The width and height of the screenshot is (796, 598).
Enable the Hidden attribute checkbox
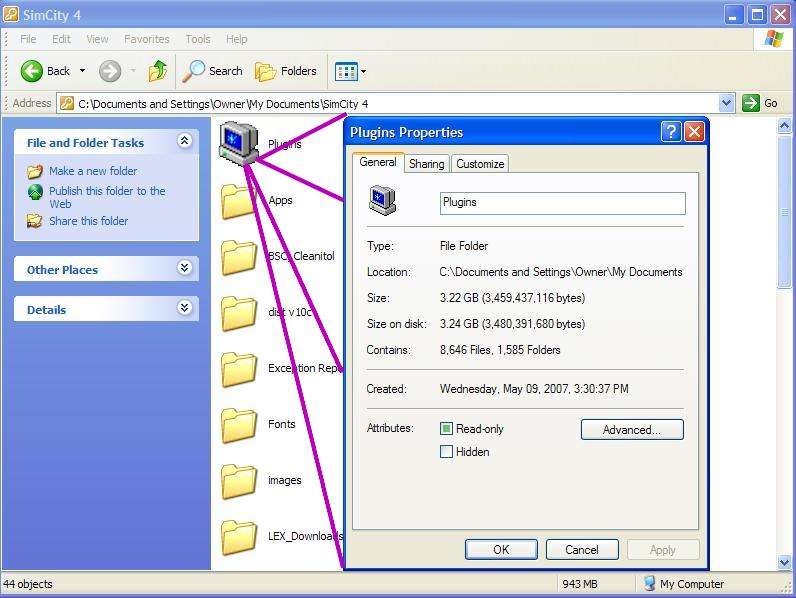446,451
